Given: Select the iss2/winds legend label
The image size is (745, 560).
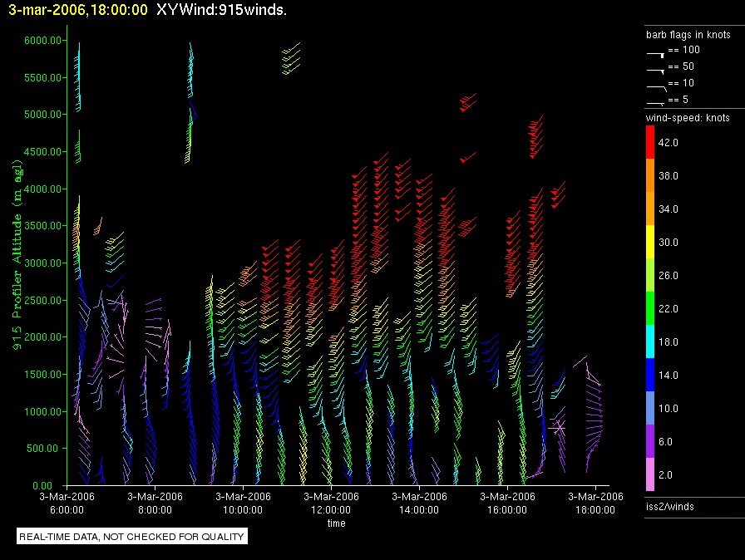Looking at the screenshot, I should point(669,506).
